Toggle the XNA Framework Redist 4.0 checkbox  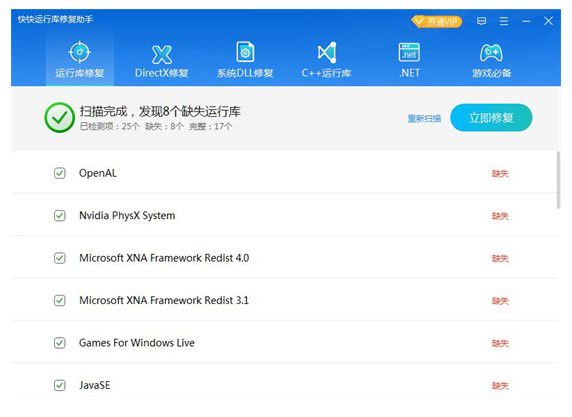[x=60, y=258]
